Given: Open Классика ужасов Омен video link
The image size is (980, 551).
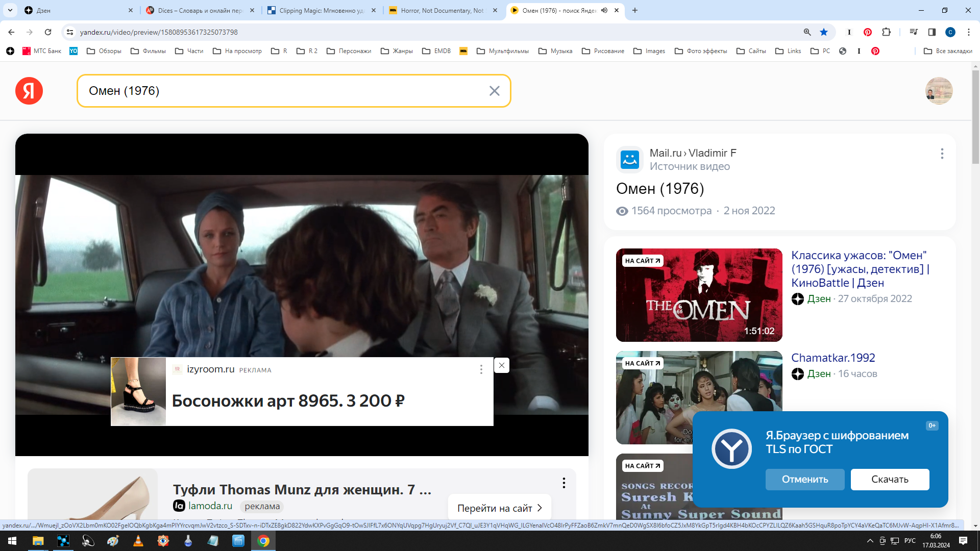Looking at the screenshot, I should click(860, 269).
